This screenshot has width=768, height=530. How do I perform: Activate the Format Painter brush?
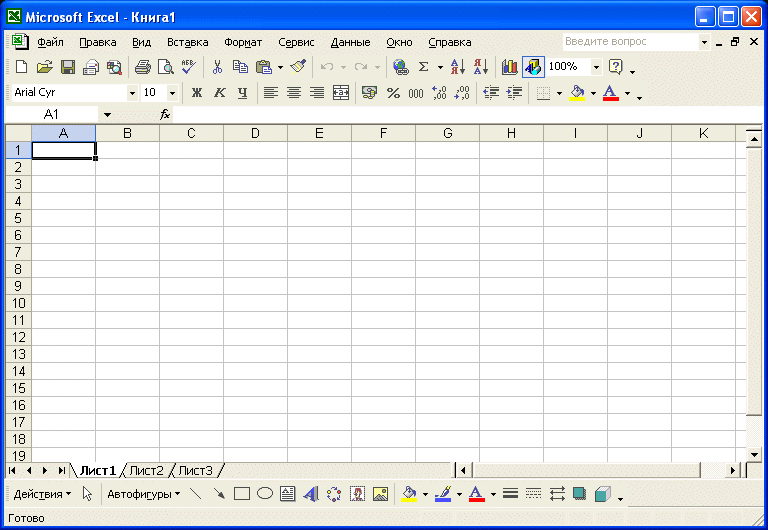(298, 67)
